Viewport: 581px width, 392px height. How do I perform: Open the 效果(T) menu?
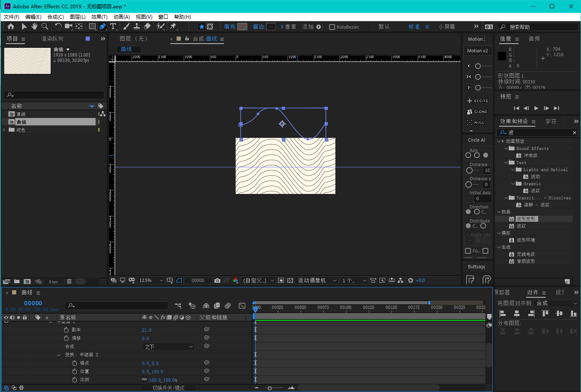[x=99, y=17]
